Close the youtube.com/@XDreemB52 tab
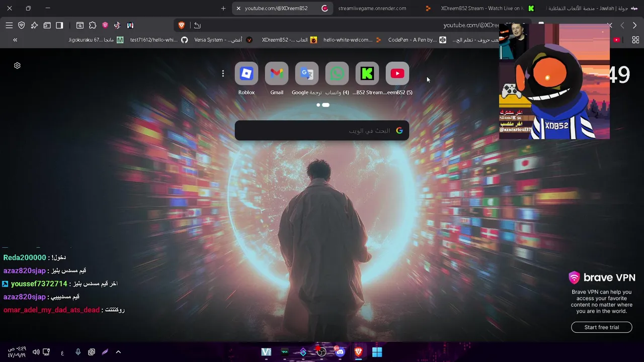This screenshot has width=644, height=362. click(238, 8)
